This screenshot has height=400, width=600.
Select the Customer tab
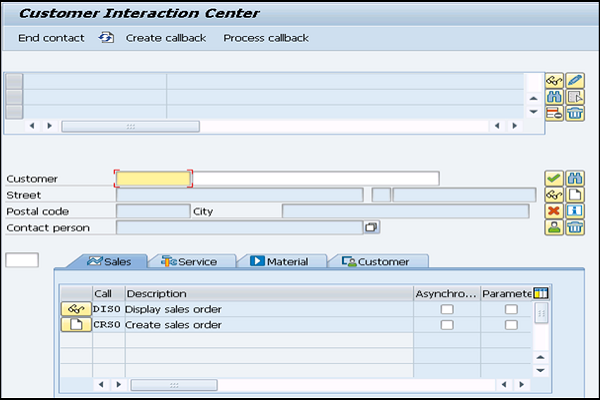coord(377,261)
